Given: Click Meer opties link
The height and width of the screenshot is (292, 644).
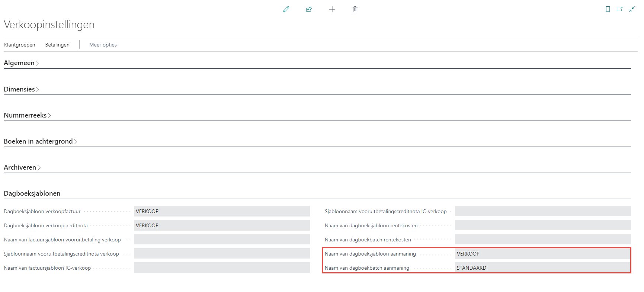Looking at the screenshot, I should coord(103,45).
